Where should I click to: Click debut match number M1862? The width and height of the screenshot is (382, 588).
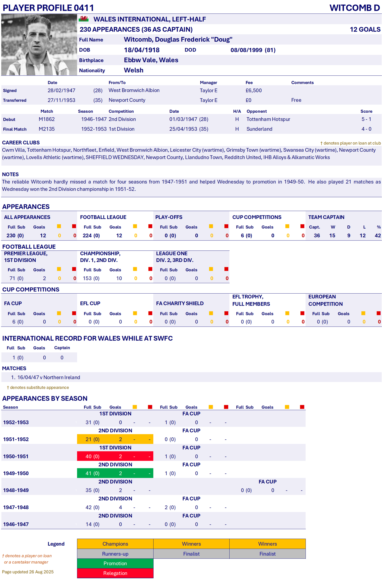click(x=47, y=119)
